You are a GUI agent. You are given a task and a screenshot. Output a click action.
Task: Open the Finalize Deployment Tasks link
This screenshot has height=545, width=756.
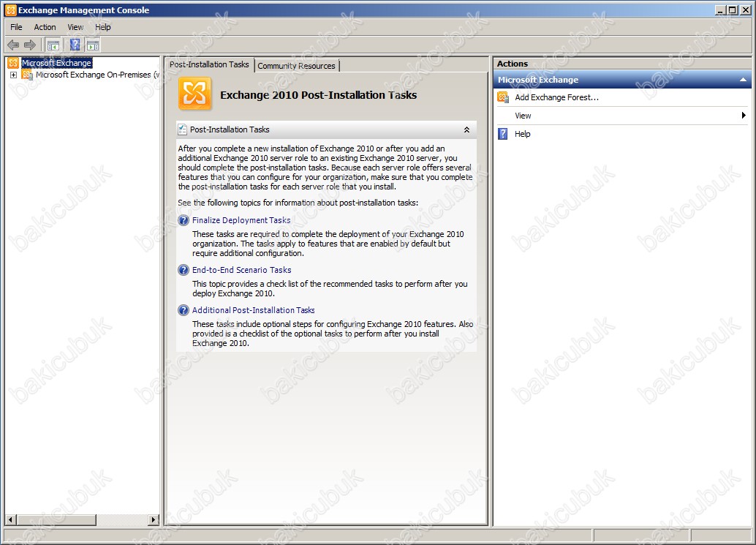coord(241,220)
